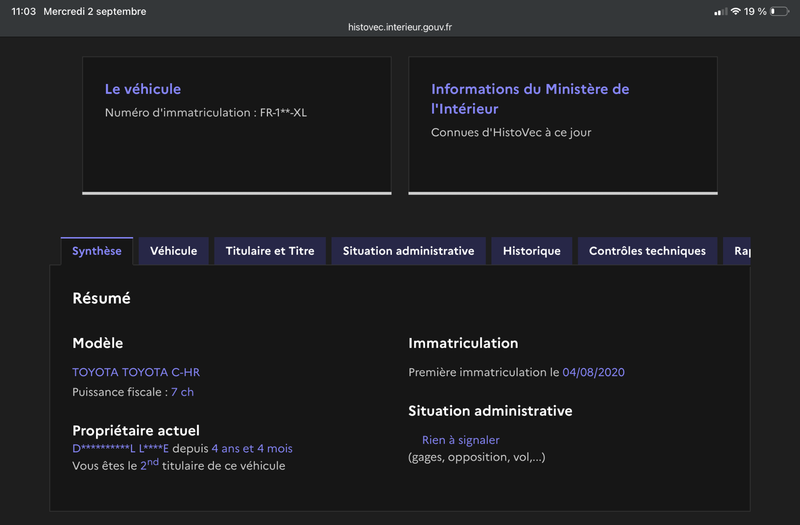
Task: Tap the Rien à signaler status
Action: coord(461,440)
